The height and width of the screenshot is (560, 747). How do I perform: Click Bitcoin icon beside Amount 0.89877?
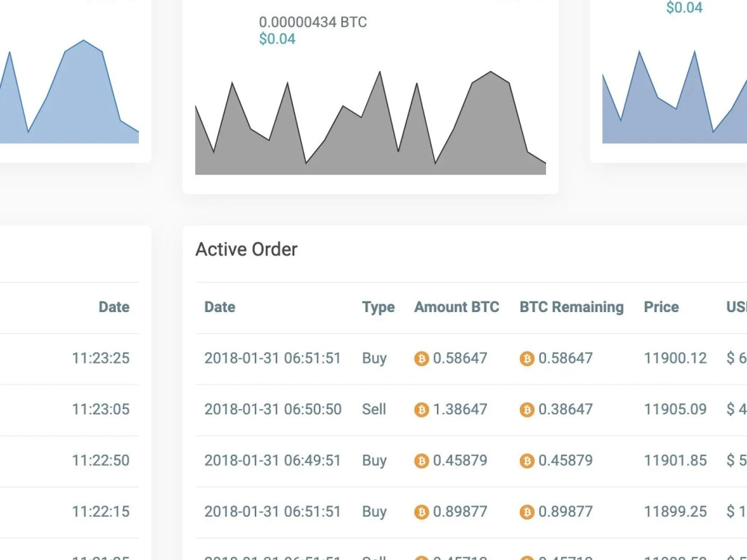421,512
